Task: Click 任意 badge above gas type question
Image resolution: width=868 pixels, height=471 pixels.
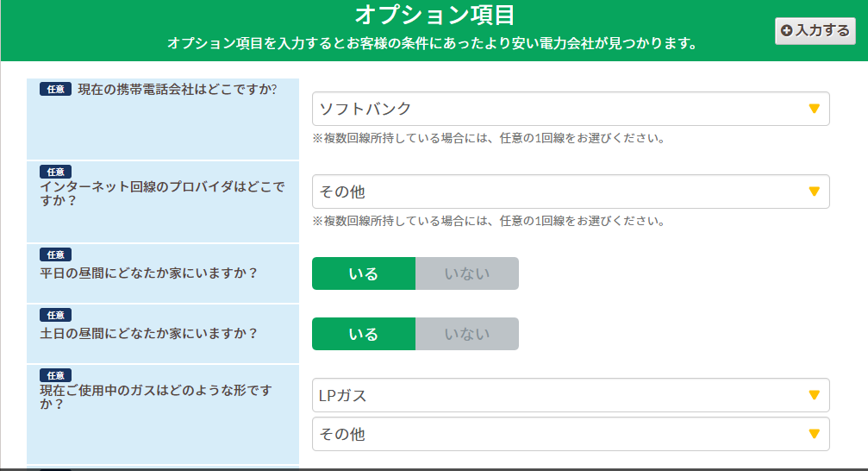Action: coord(55,375)
